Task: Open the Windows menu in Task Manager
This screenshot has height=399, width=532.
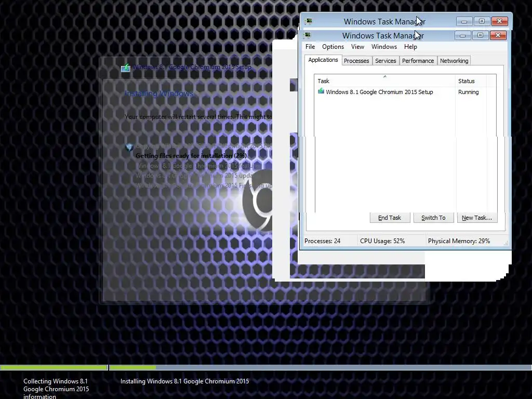Action: click(384, 47)
